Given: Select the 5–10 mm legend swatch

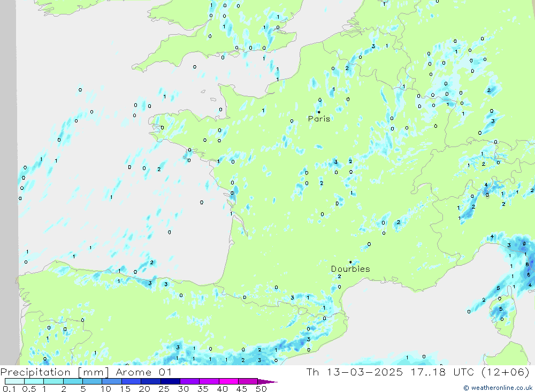Looking at the screenshot, I should (x=93, y=381).
